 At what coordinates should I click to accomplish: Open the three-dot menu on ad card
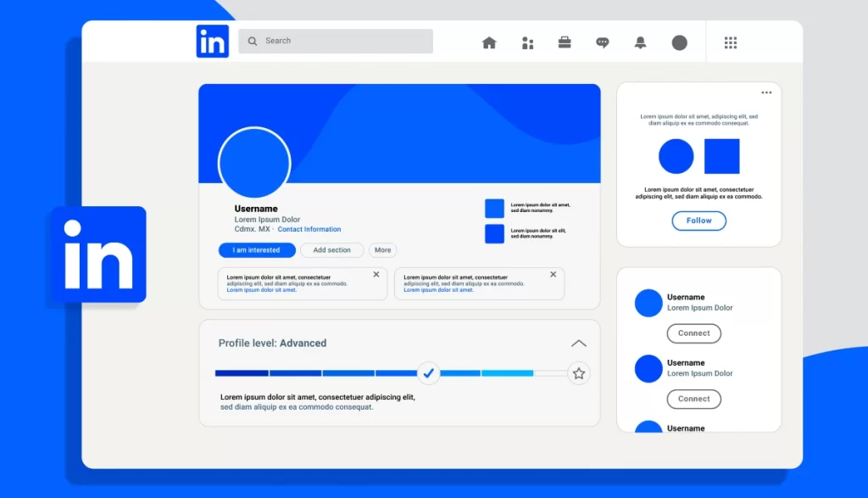[x=766, y=92]
